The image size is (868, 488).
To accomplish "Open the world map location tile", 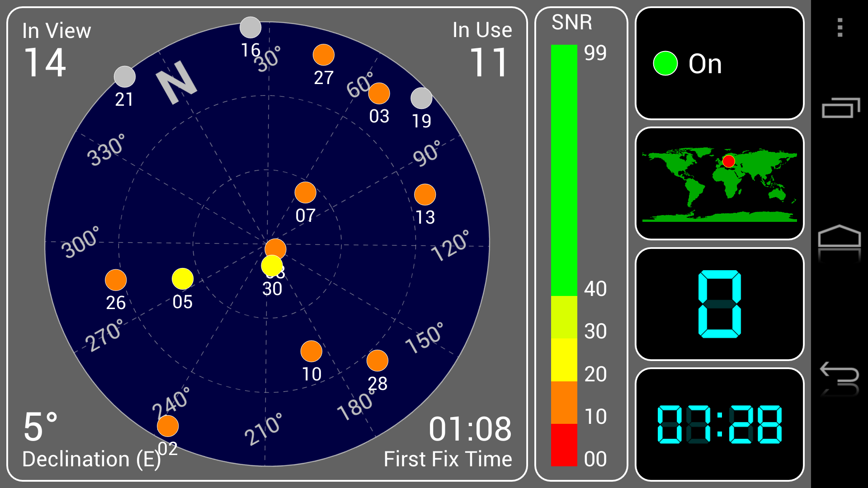I will click(x=720, y=183).
